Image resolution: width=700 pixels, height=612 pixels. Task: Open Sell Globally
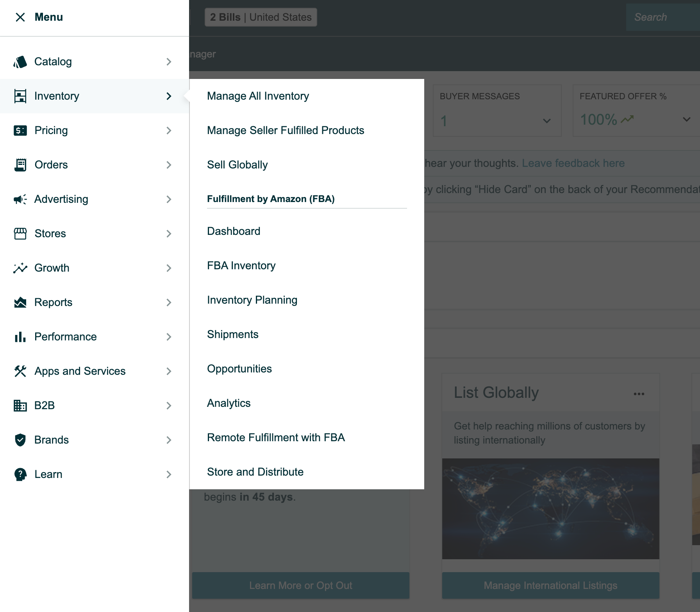[x=237, y=165]
